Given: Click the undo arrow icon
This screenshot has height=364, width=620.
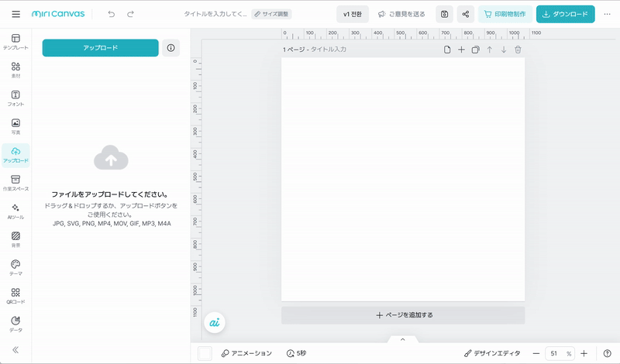Looking at the screenshot, I should pyautogui.click(x=112, y=14).
